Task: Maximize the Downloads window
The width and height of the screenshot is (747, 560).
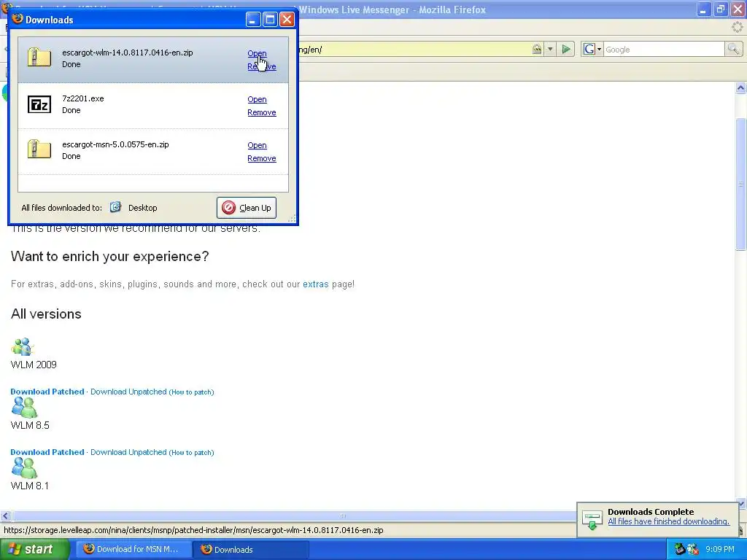Action: pos(270,20)
